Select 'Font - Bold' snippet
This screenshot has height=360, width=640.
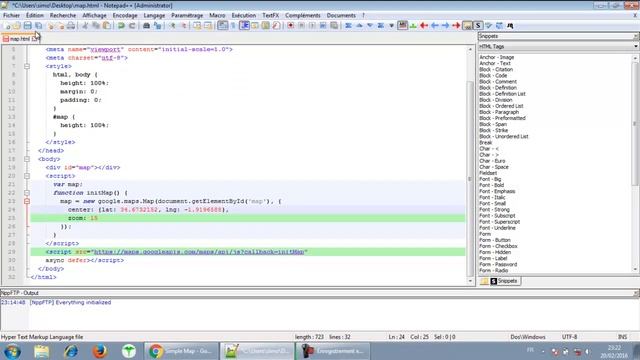click(491, 185)
